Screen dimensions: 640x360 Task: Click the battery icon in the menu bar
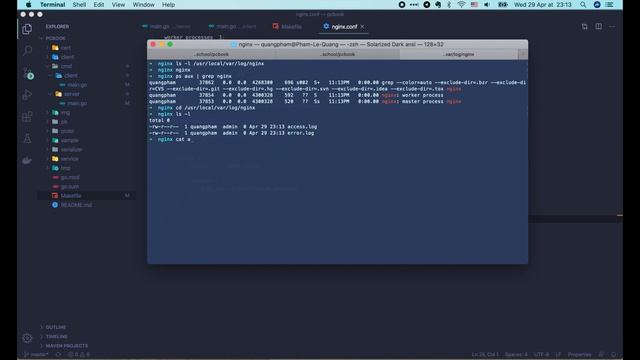click(x=502, y=4)
